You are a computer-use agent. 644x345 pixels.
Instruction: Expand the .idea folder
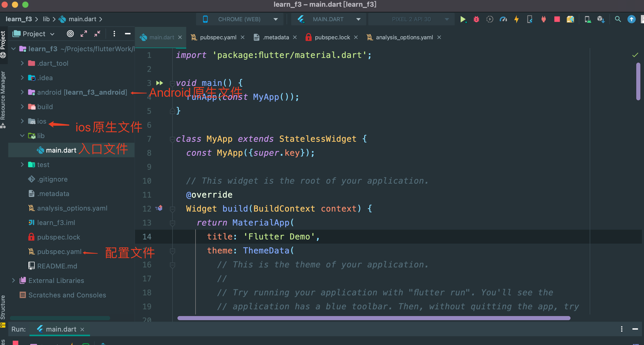point(22,78)
